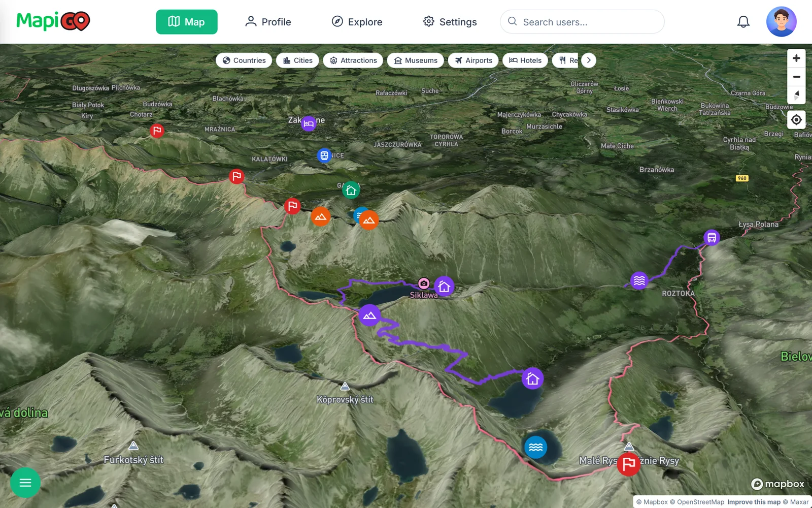Viewport: 812px width, 508px height.
Task: Select the purple waterfall marker near Roztoka
Action: click(x=639, y=280)
